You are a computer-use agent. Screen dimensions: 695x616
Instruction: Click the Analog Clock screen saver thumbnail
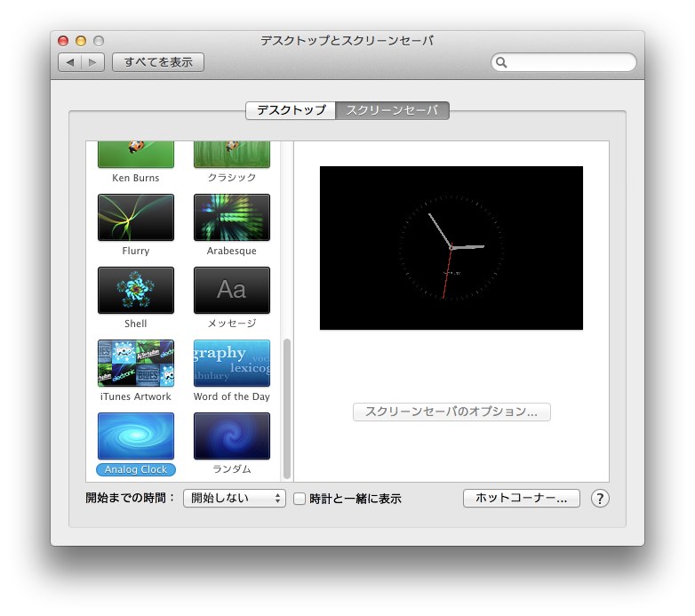(x=136, y=436)
